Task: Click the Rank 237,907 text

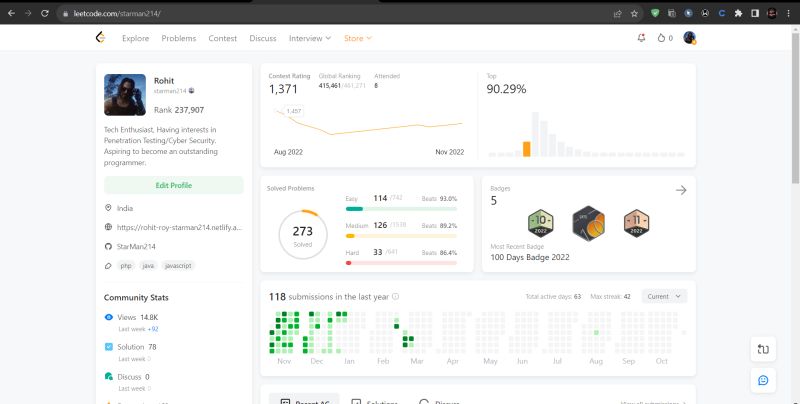Action: pos(179,110)
